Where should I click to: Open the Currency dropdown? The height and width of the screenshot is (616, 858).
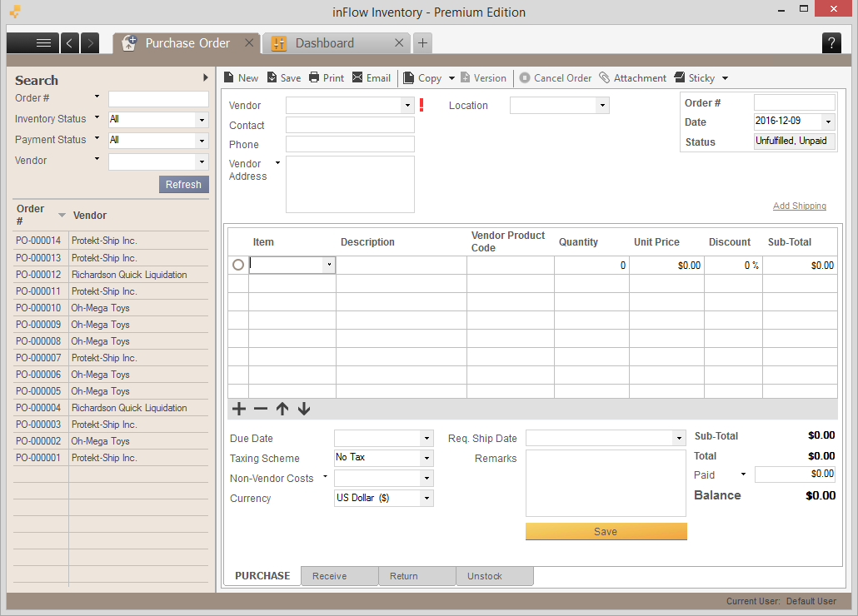427,498
